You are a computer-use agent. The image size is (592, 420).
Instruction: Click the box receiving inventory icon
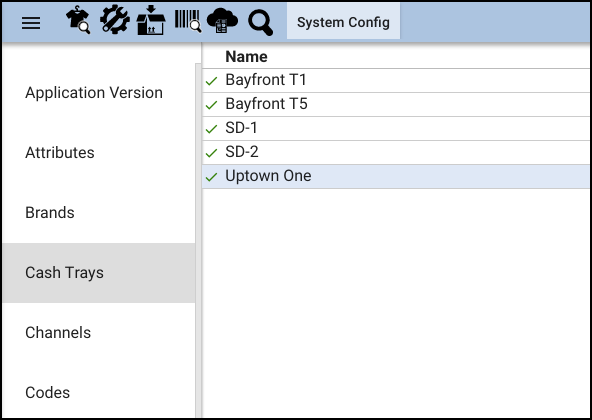coord(151,20)
